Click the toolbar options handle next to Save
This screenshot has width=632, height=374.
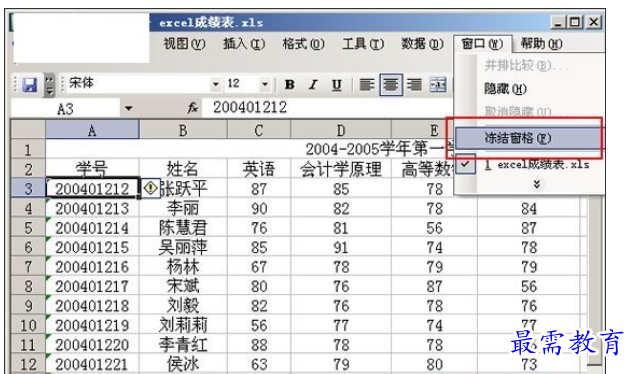click(49, 85)
